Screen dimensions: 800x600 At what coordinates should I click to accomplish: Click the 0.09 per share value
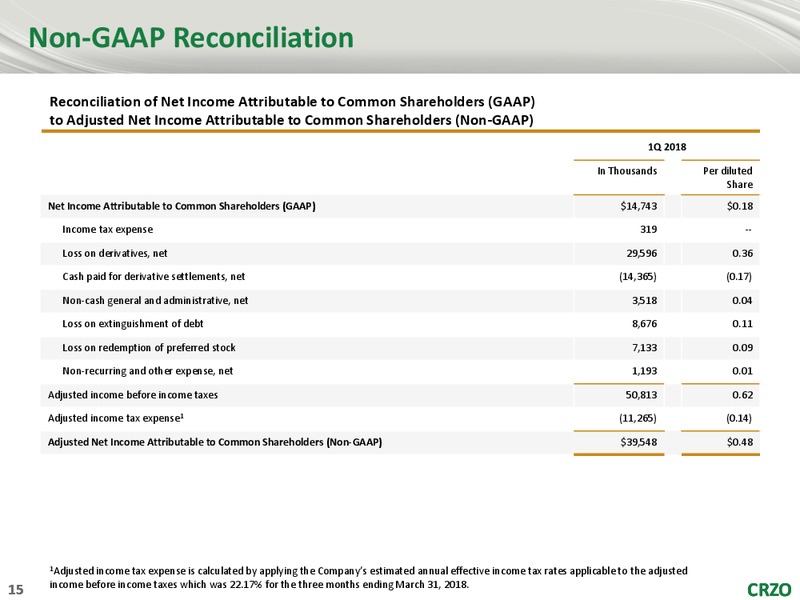pyautogui.click(x=742, y=348)
